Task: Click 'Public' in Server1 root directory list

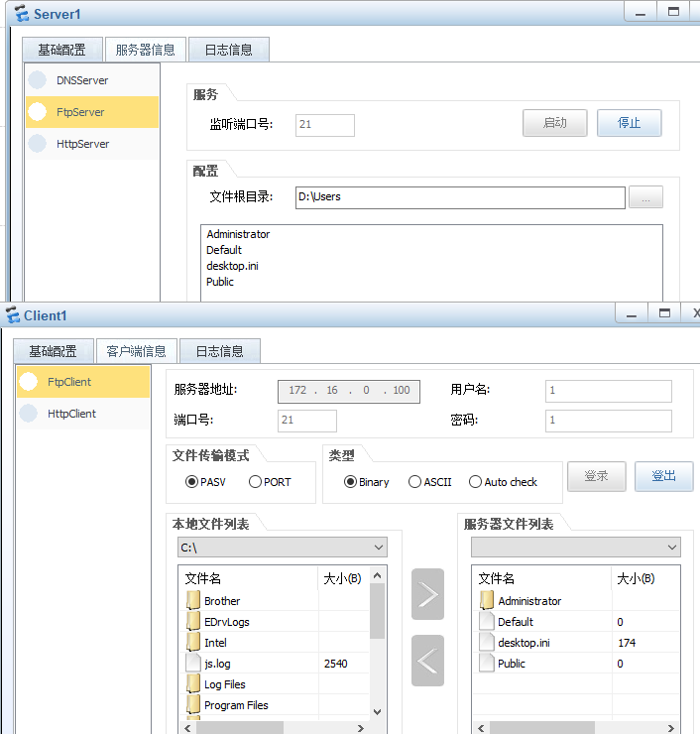Action: (220, 282)
